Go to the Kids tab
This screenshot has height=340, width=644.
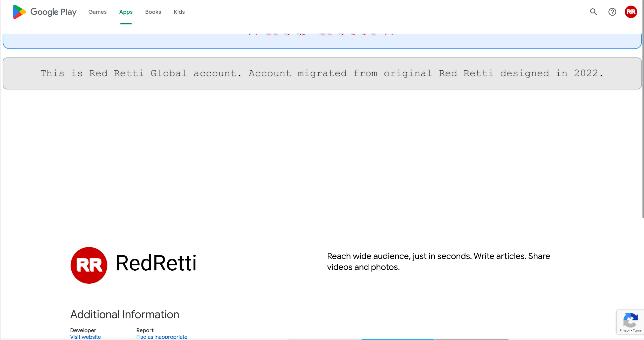[x=179, y=12]
